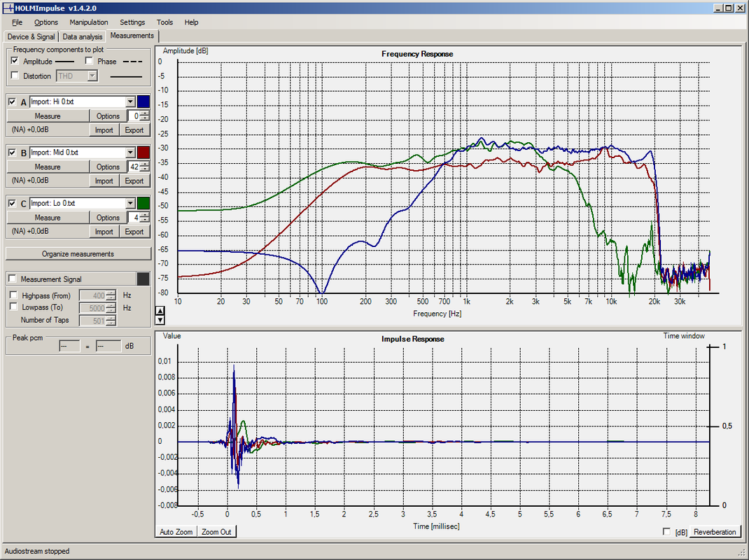Click the down arrow button beside the frequency graph
749x560 pixels.
coord(160,320)
